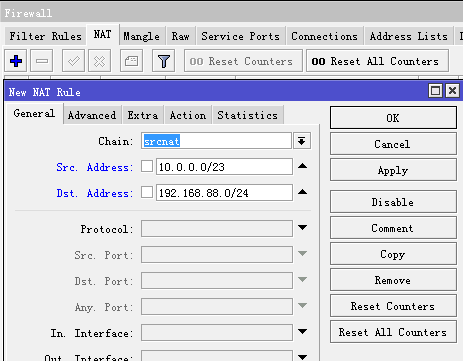Click the remove (minus) toolbar icon
Viewport: 463px width, 361px height.
tap(42, 61)
